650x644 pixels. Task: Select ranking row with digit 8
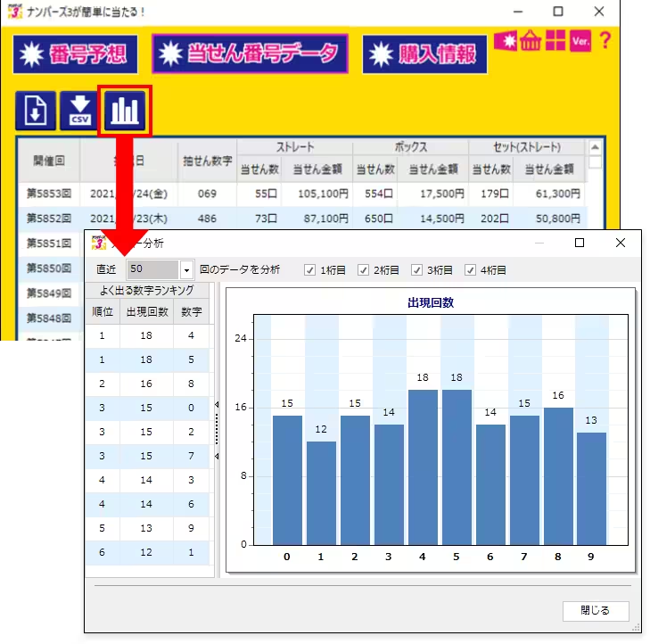click(147, 384)
